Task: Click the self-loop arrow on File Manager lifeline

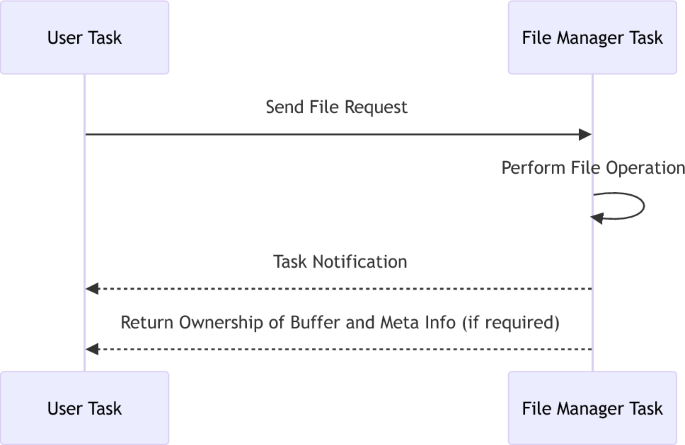Action: pos(641,205)
